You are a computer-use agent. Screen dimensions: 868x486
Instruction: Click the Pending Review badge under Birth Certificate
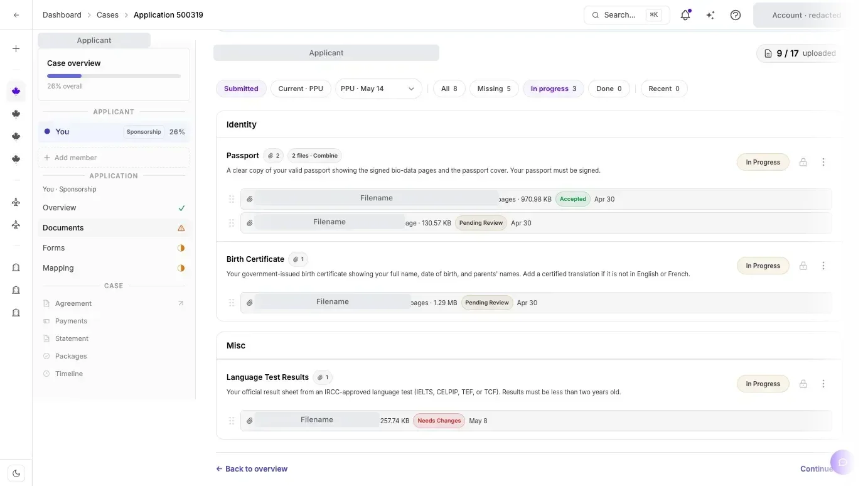(487, 303)
